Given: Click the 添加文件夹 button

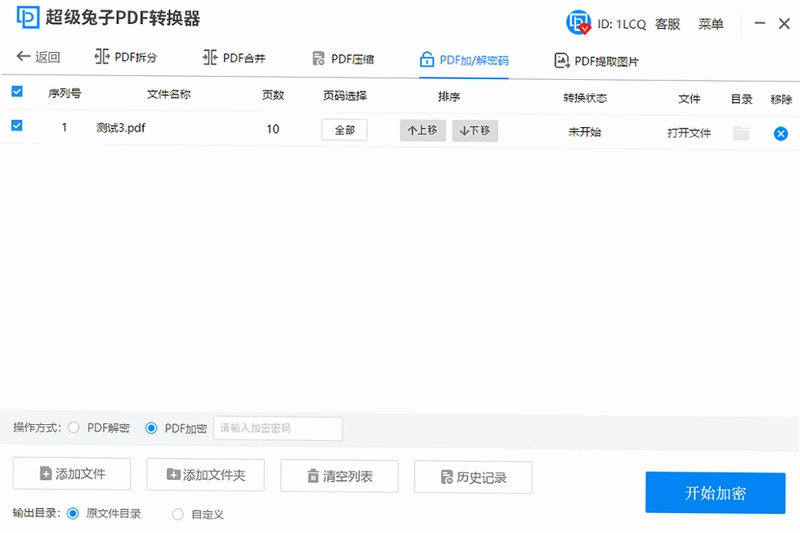Looking at the screenshot, I should click(206, 475).
